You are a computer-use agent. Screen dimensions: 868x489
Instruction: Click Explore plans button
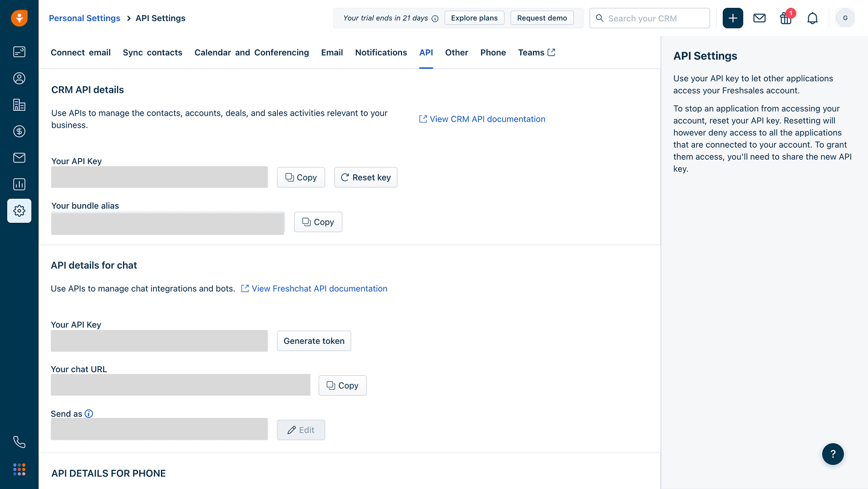click(x=474, y=18)
